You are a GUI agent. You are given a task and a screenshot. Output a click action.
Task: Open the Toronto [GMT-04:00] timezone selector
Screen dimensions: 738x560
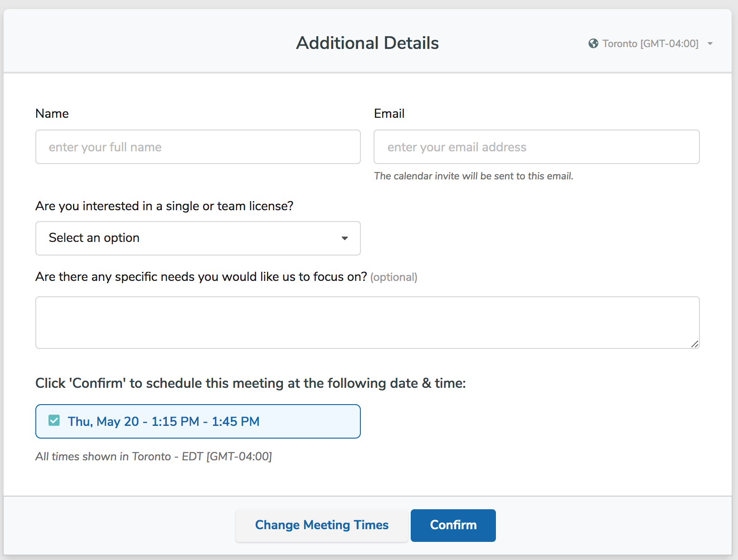click(x=650, y=43)
